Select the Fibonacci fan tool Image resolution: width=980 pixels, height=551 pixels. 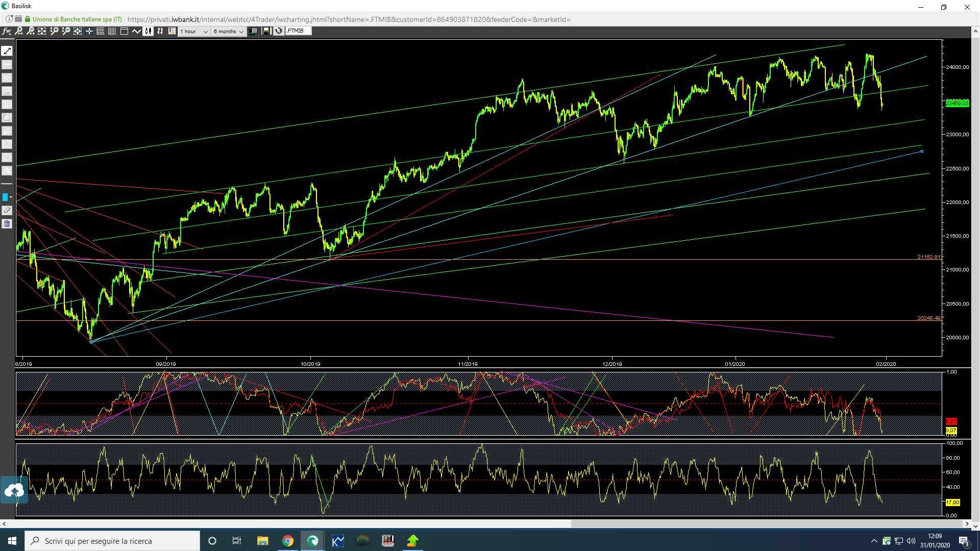(x=7, y=117)
